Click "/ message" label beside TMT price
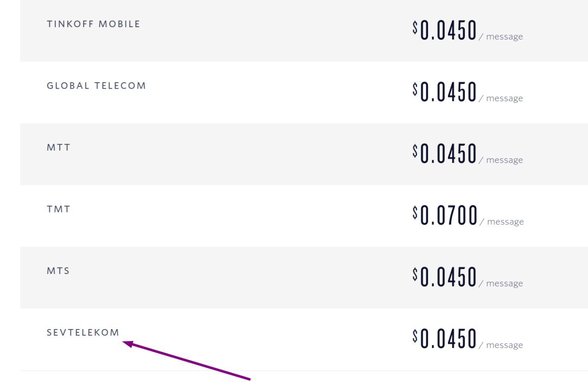 (502, 222)
